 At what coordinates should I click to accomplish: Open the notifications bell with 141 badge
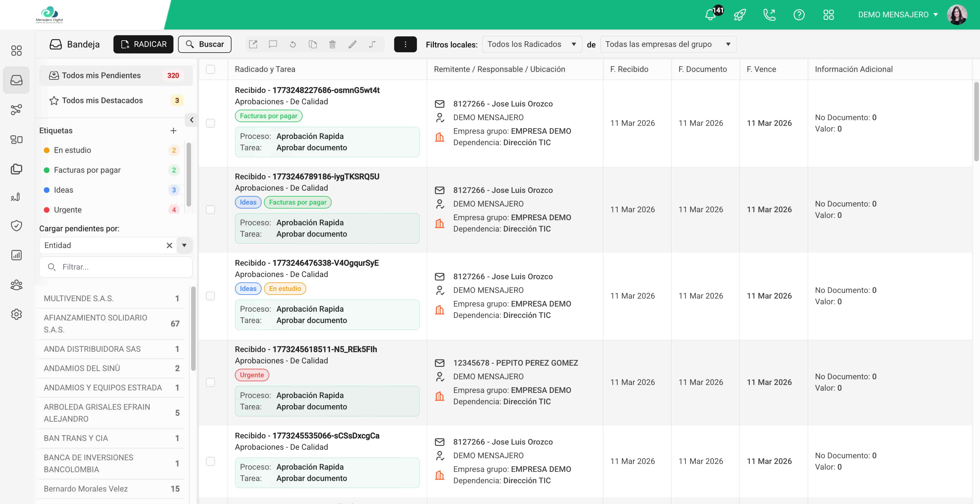point(710,15)
